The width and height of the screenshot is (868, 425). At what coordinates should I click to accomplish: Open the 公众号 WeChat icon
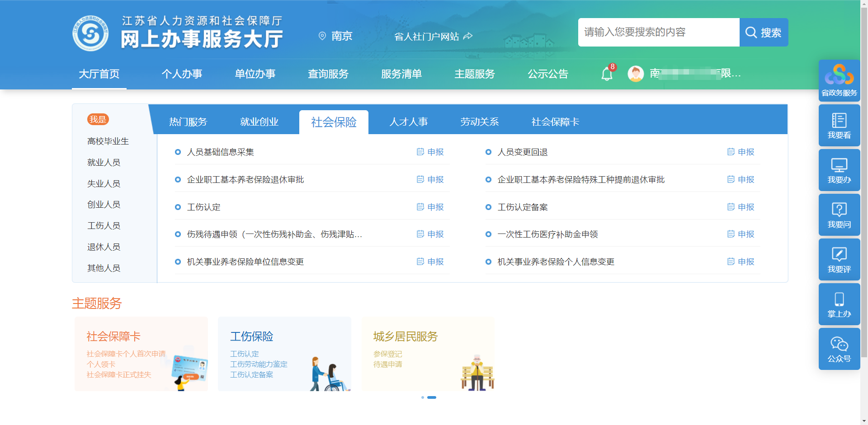click(x=839, y=349)
